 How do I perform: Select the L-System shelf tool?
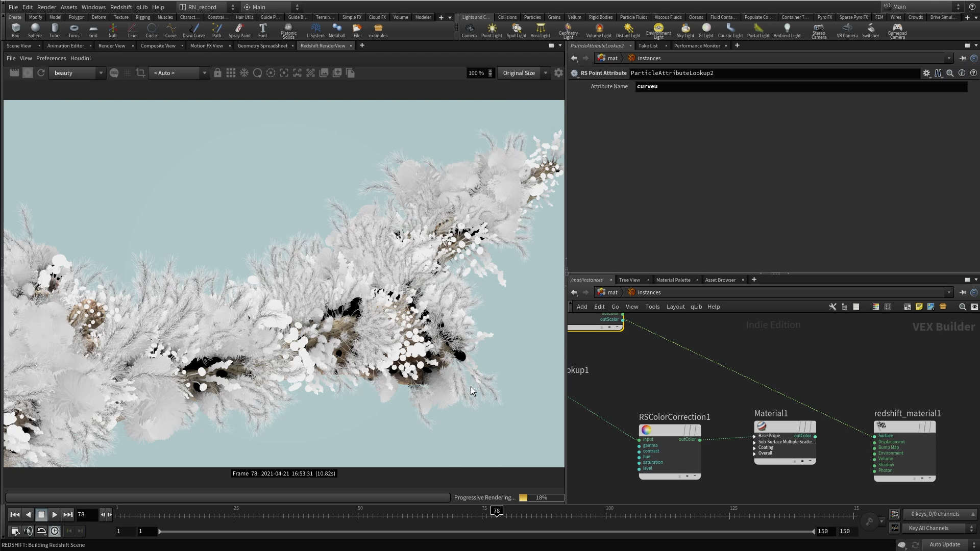coord(315,31)
